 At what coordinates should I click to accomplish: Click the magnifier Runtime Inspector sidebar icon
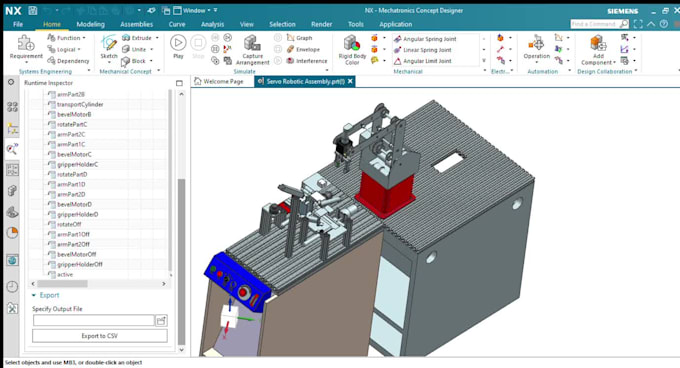[x=12, y=150]
